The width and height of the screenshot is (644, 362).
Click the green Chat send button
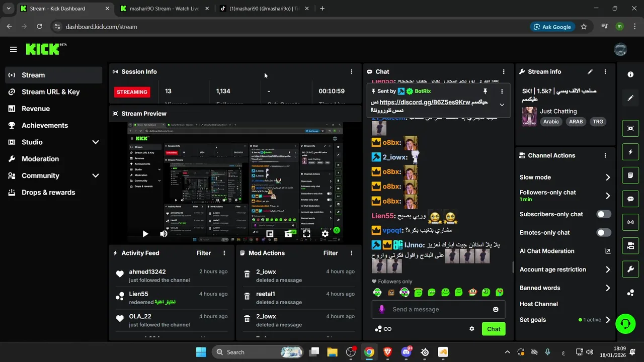tap(494, 329)
